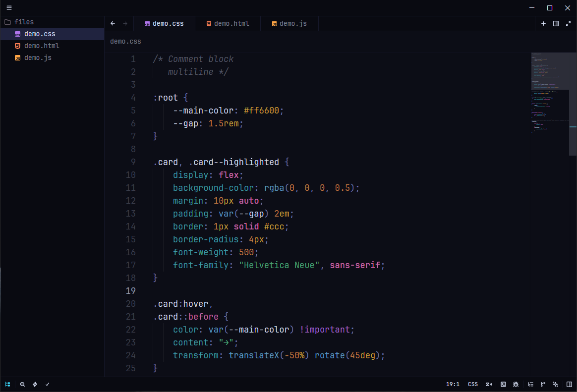
Task: Open diagnostics checkmark icon
Action: tap(48, 384)
